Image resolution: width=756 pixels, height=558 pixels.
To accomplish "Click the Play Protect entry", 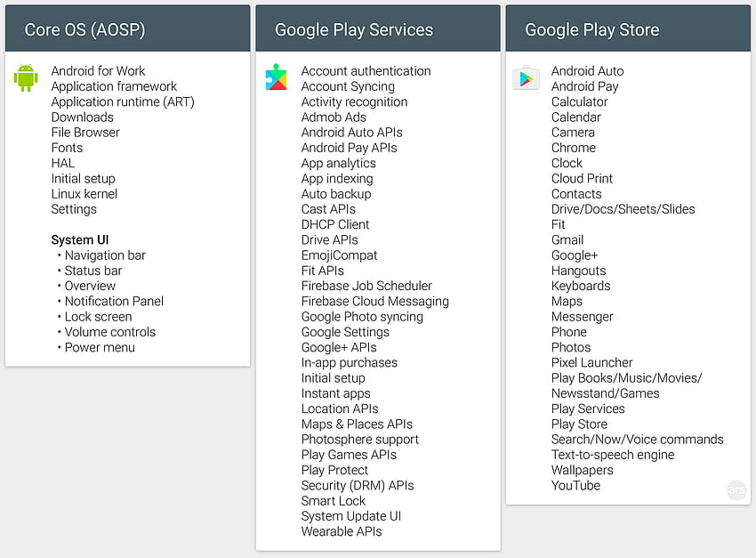I will click(334, 470).
